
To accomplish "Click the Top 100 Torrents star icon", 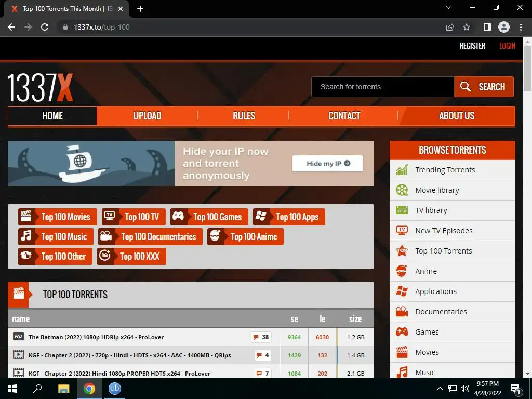I will pos(402,251).
